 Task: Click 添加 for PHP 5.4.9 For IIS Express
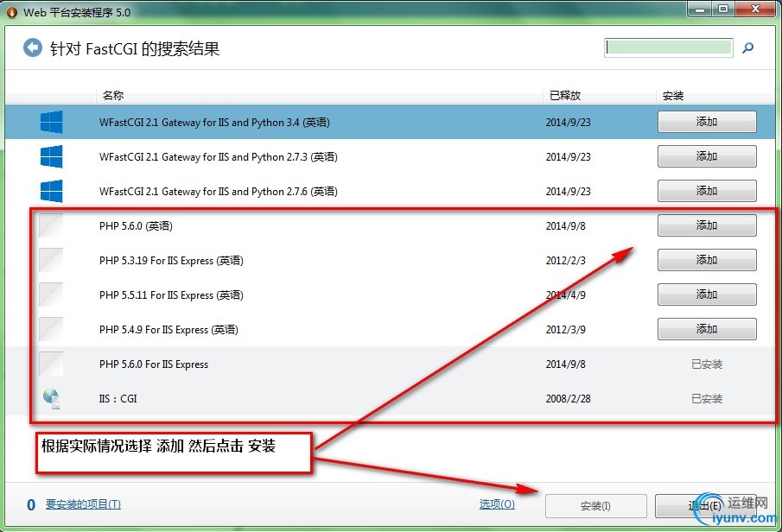(x=707, y=329)
